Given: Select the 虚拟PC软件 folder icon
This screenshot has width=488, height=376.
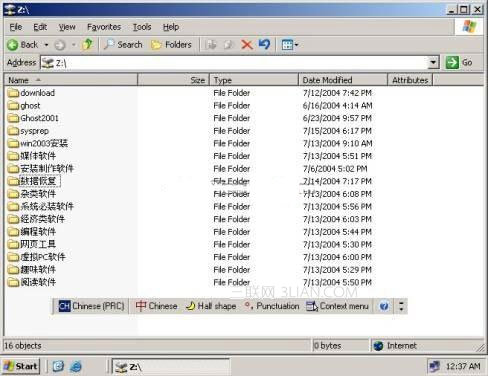Looking at the screenshot, I should (13, 257).
